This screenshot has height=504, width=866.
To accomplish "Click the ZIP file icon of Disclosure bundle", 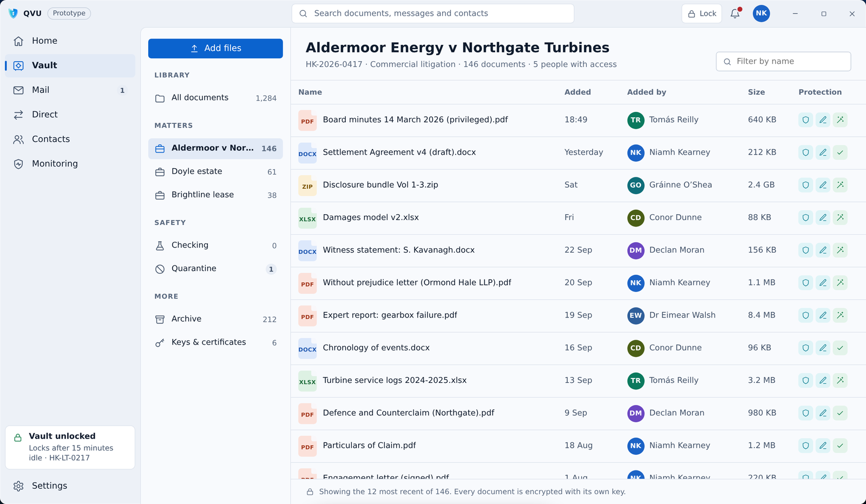I will pos(307,185).
